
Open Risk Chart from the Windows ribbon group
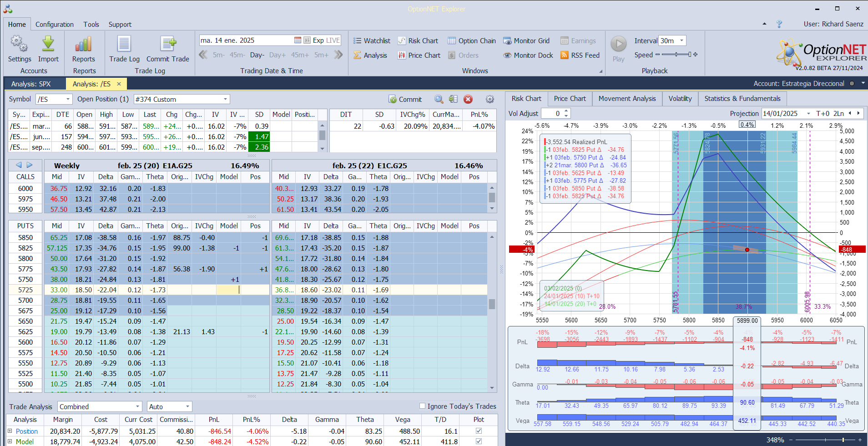418,41
